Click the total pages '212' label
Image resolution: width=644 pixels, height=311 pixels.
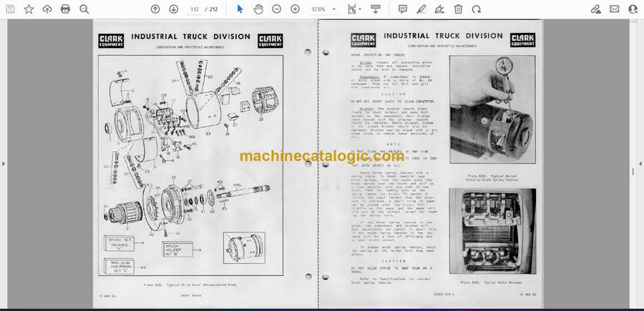[x=213, y=9]
